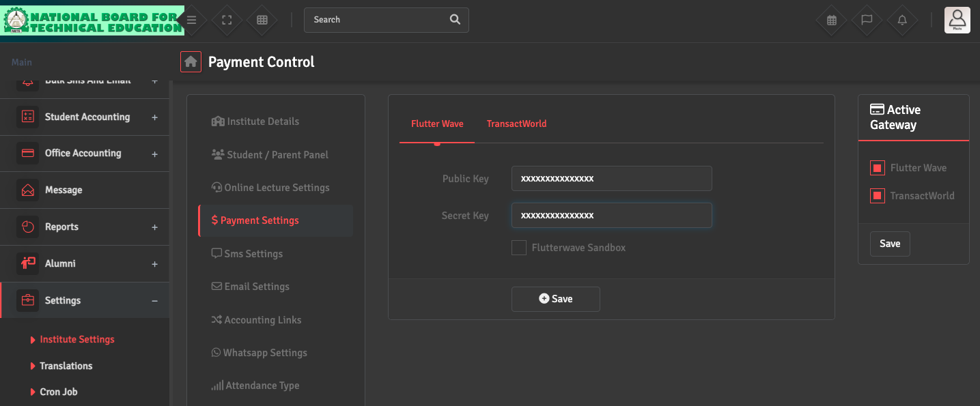Click the flag icon in top bar
The height and width of the screenshot is (406, 980).
(867, 20)
